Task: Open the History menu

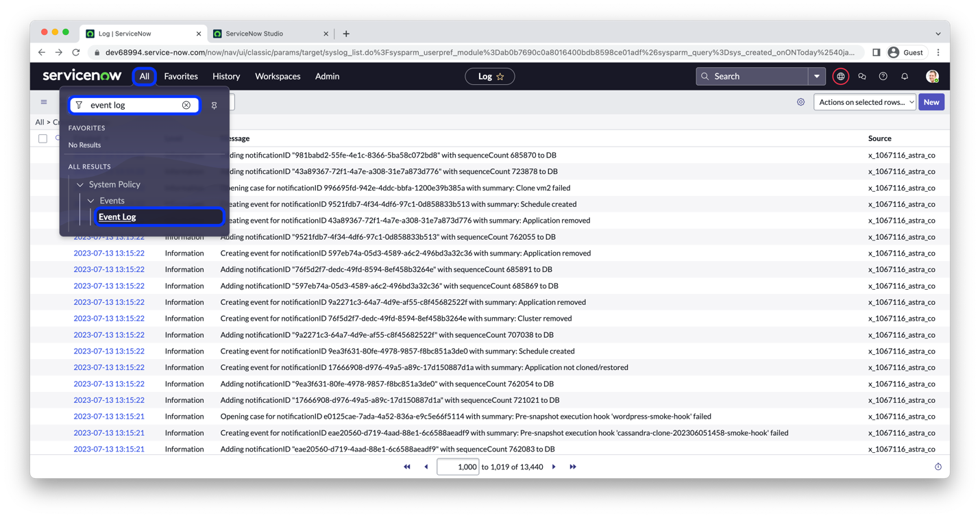Action: coord(226,76)
